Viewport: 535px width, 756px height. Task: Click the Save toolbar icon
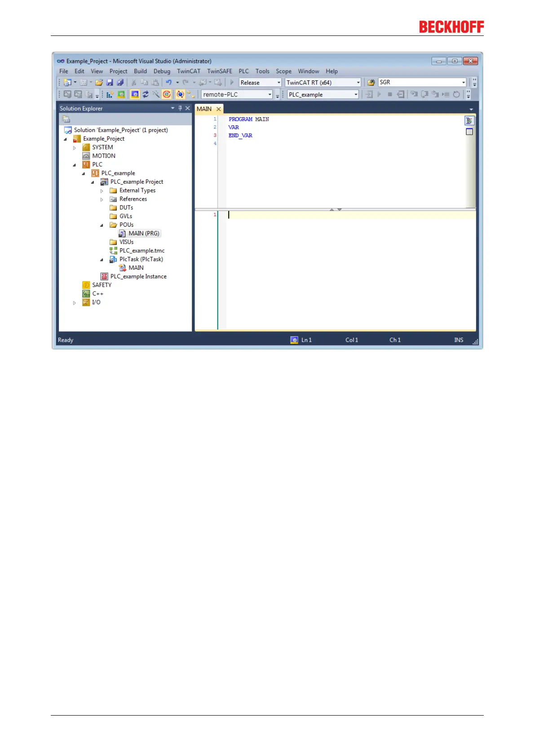(110, 83)
